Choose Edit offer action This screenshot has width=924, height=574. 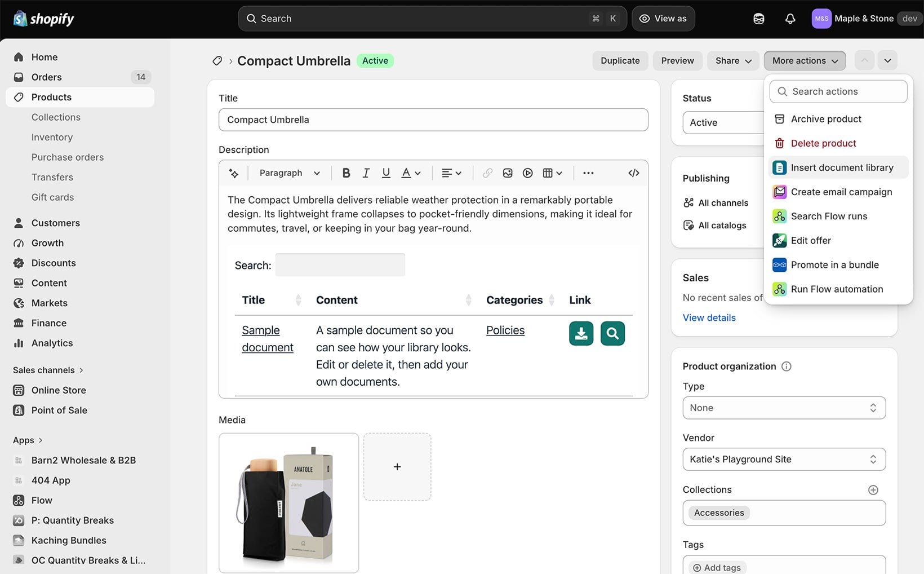click(838, 240)
